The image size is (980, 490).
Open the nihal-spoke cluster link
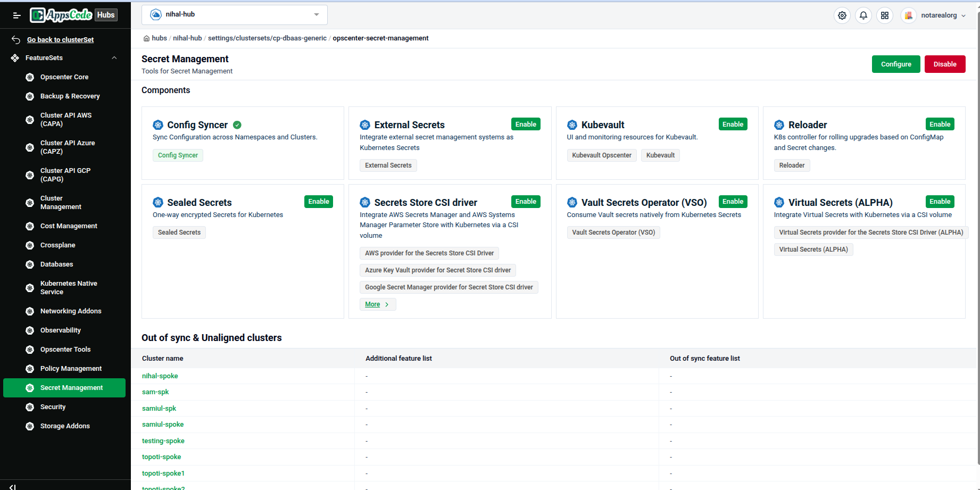[x=160, y=376]
